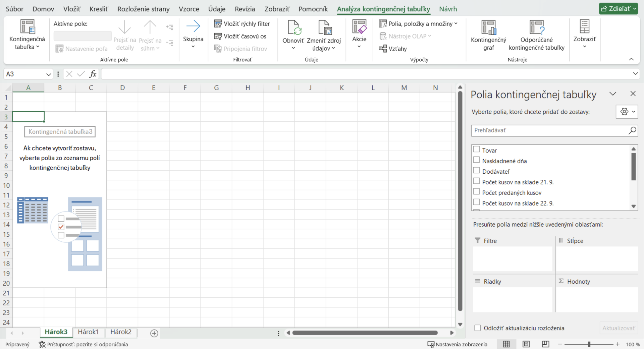Image resolution: width=644 pixels, height=349 pixels.
Task: Open the Polia, položky a množiny dropdown
Action: [418, 24]
